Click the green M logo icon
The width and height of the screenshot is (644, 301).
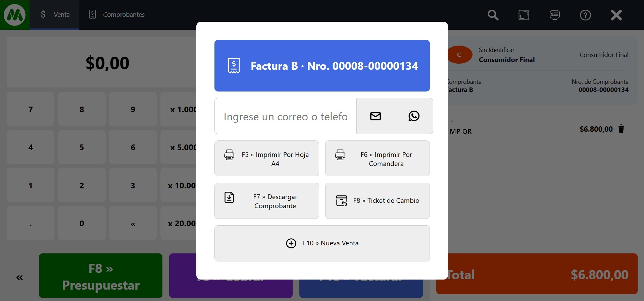14,15
